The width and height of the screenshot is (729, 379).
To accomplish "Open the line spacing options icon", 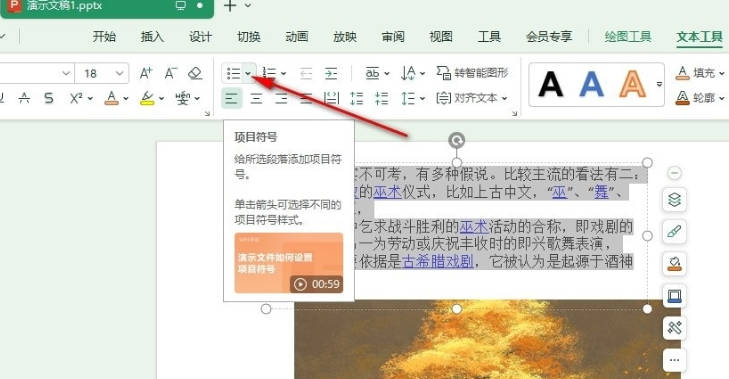I will (408, 98).
